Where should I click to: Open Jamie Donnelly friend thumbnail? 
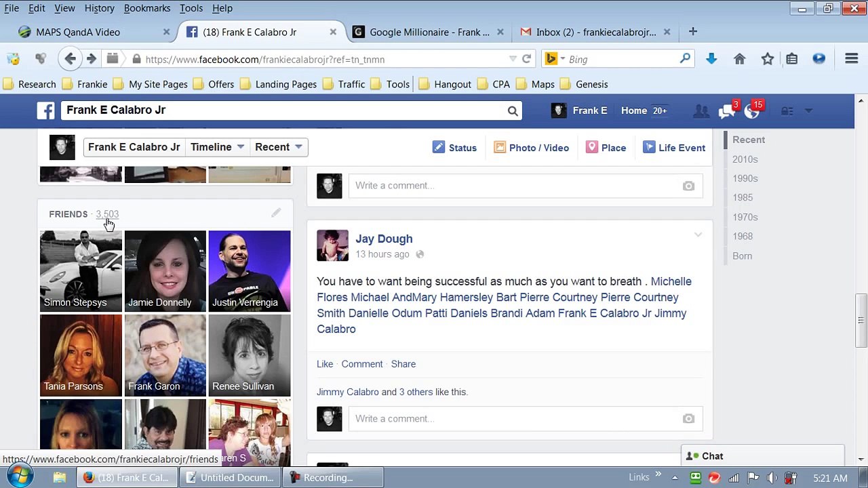click(x=165, y=271)
